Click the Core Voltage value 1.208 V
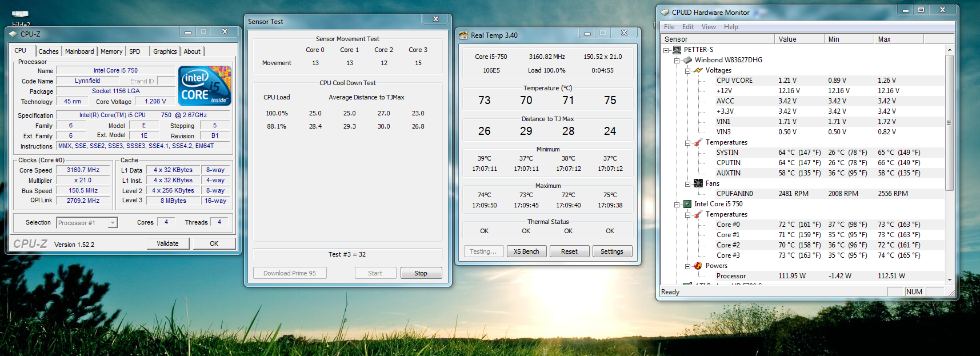The width and height of the screenshot is (980, 356). pyautogui.click(x=155, y=101)
